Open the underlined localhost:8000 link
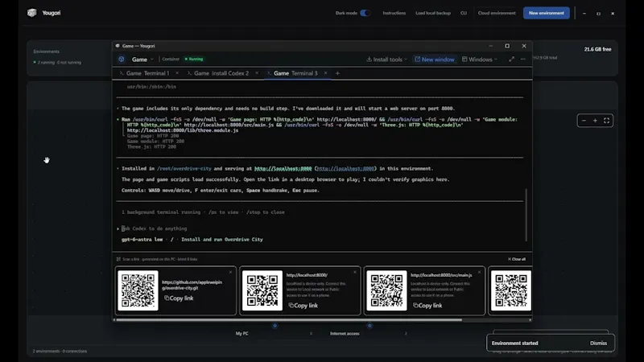Screen dimensions: 644x362 [x=283, y=169]
